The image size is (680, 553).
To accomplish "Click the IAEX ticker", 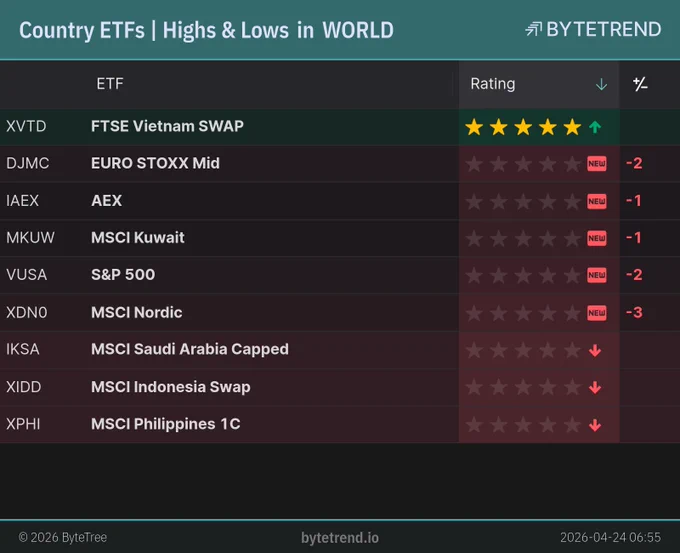I will 23,201.
